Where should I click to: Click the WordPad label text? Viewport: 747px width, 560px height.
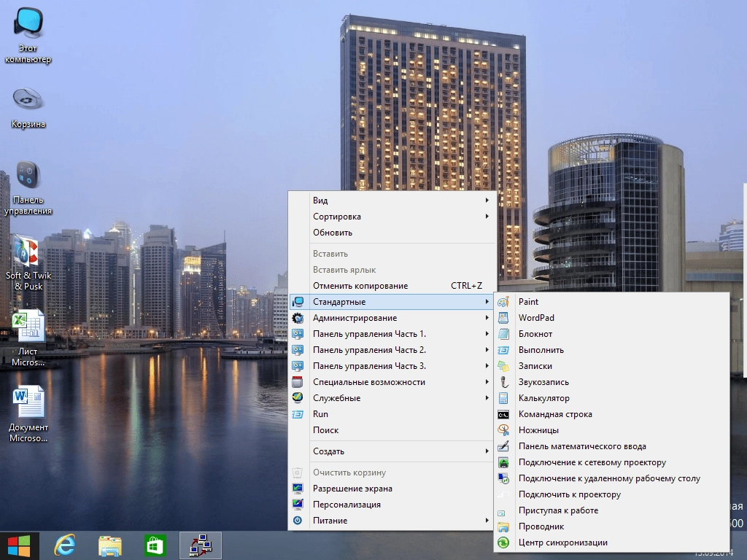pos(536,318)
